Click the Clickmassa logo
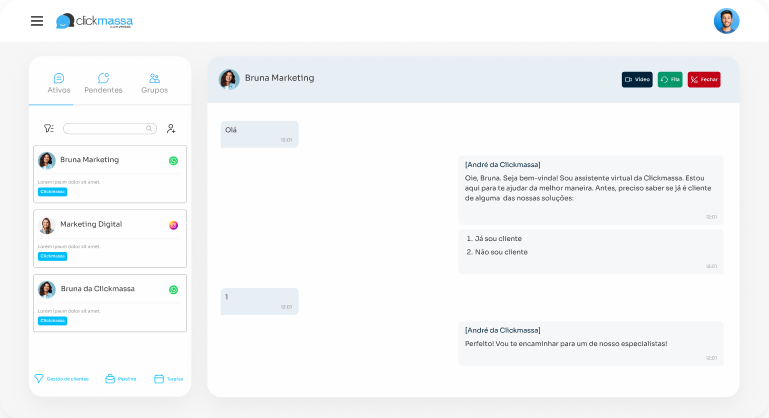The image size is (769, 418). coord(94,21)
